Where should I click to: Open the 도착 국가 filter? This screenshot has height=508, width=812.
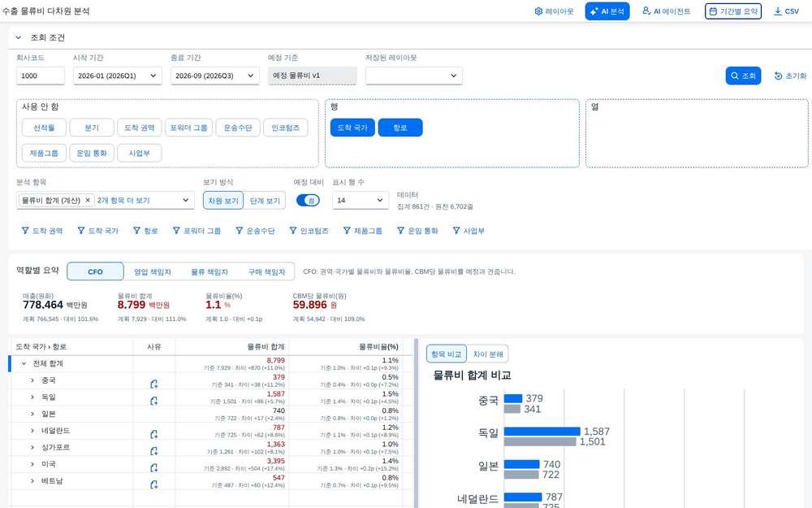(x=98, y=231)
